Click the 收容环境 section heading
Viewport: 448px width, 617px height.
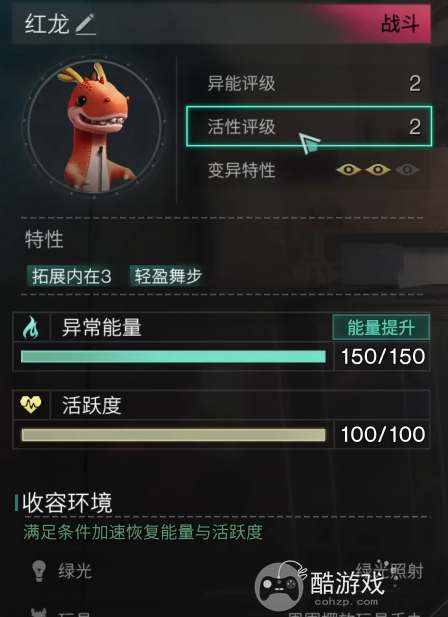pos(67,502)
